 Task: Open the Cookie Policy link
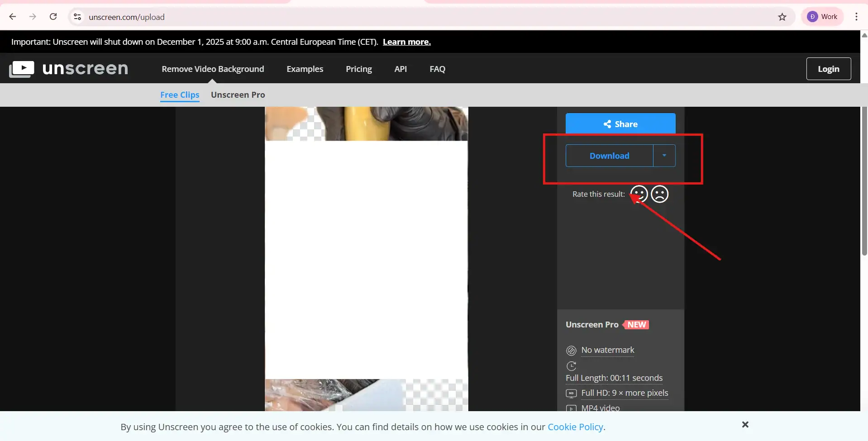click(575, 427)
